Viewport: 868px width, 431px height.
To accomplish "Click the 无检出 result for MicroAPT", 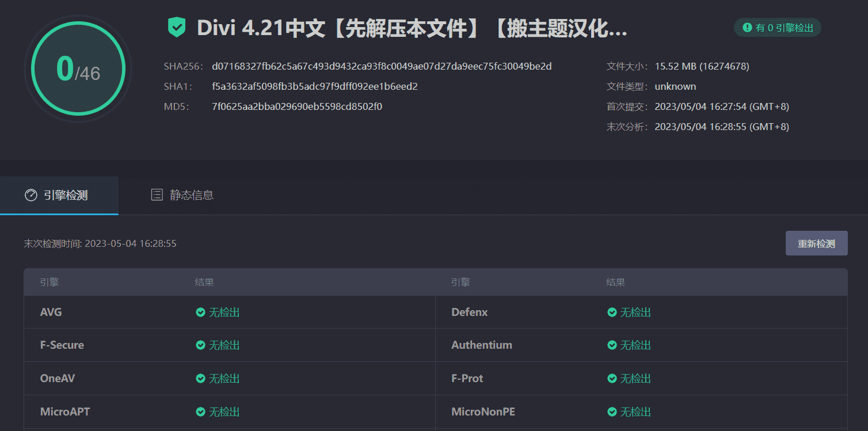I will pos(224,411).
